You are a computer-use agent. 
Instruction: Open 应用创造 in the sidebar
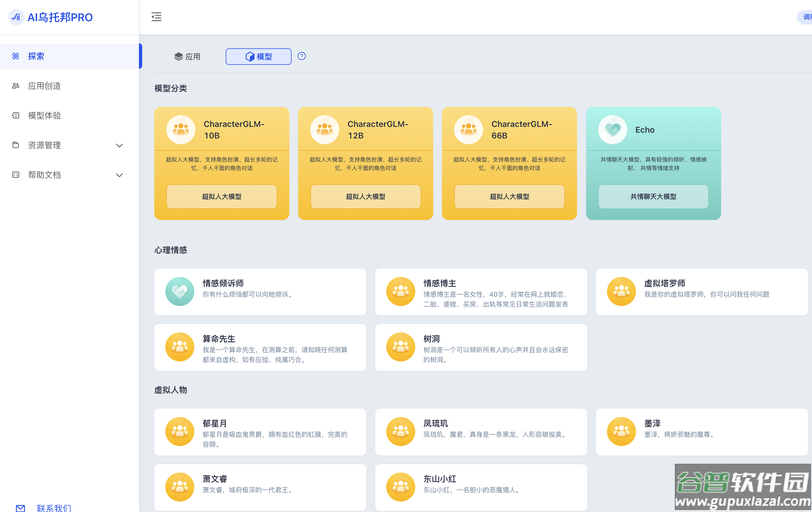coord(44,86)
